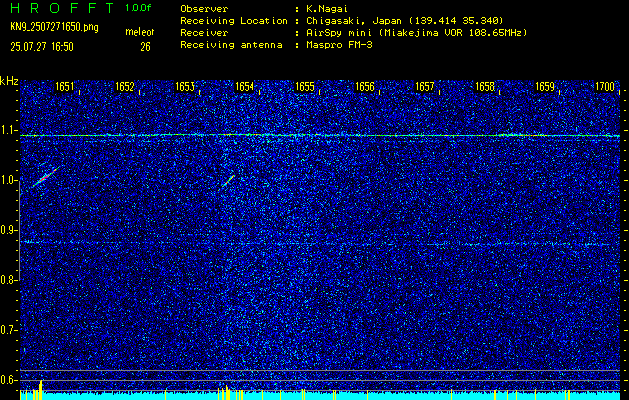Image resolution: width=629 pixels, height=400 pixels.
Task: Click the 1657 time marker
Action: 425,87
